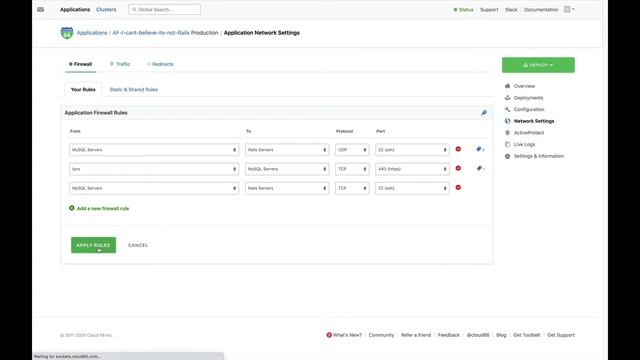Click the green Apply Rules button
This screenshot has height=360, width=640.
tap(93, 245)
